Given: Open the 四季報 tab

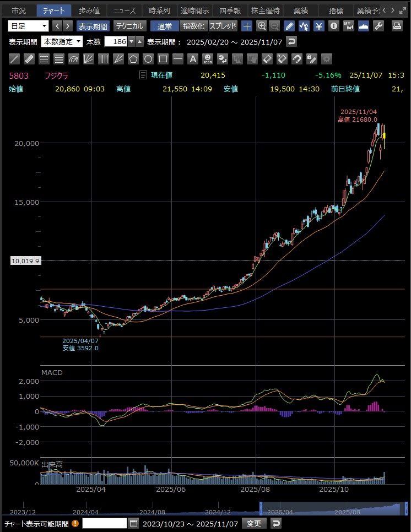Looking at the screenshot, I should coord(230,10).
